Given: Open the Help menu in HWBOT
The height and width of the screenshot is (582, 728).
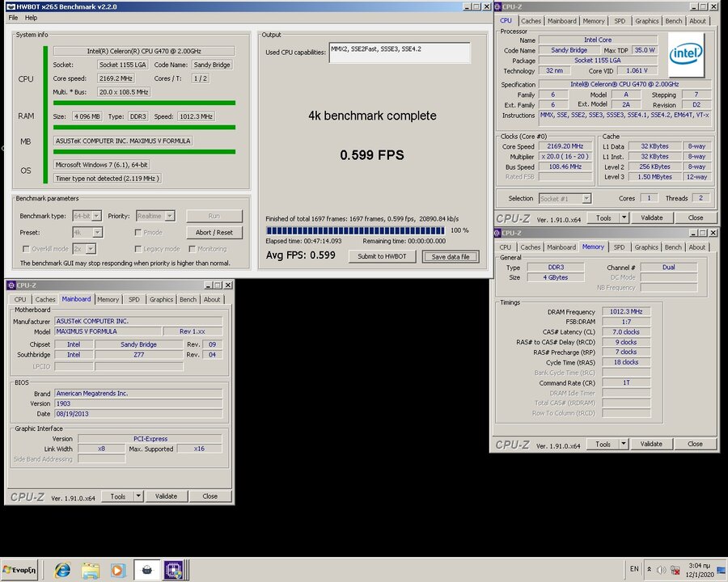Looking at the screenshot, I should click(x=31, y=18).
